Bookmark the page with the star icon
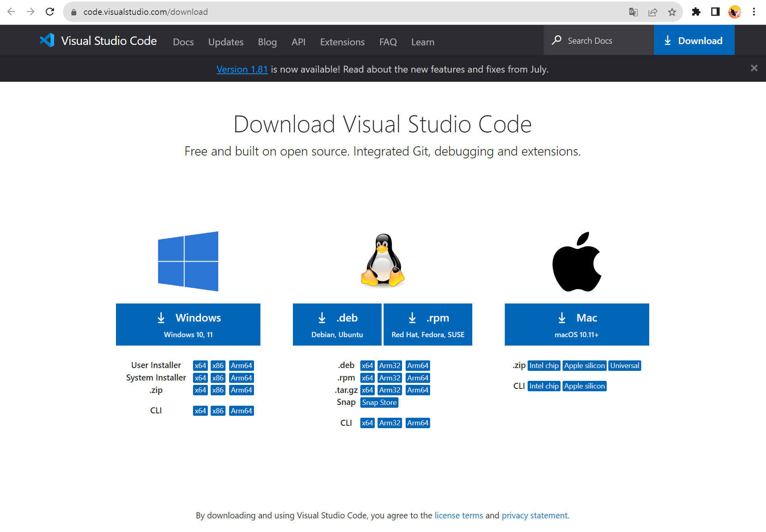 tap(672, 12)
